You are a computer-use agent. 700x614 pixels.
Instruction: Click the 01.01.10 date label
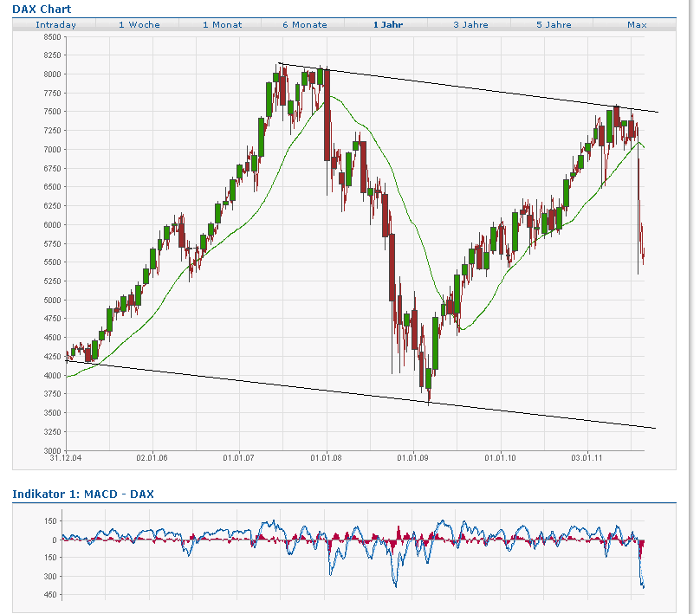(x=501, y=458)
